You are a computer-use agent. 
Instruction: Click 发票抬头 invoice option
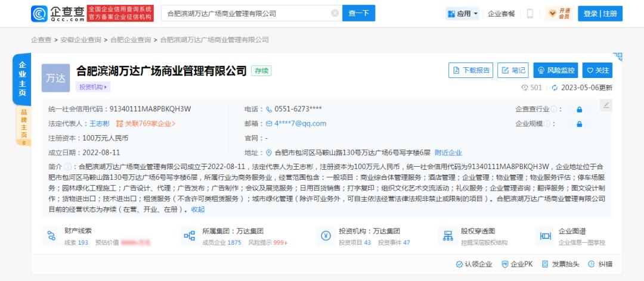pyautogui.click(x=561, y=264)
